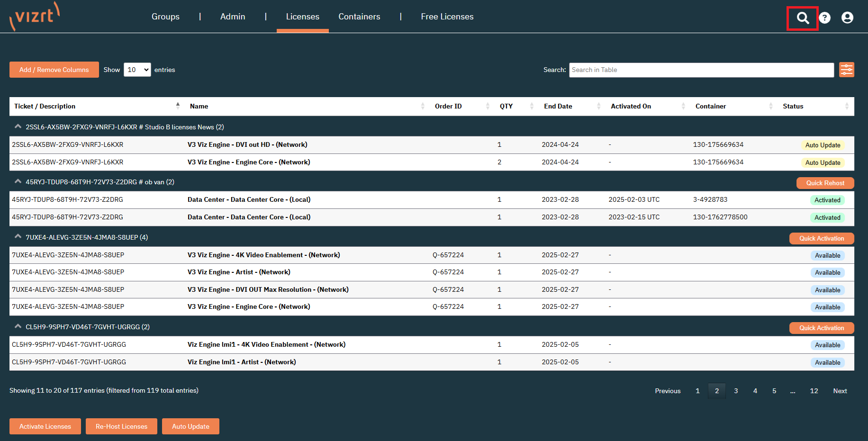Select the Licenses tab
Viewport: 868px width, 441px height.
tap(303, 17)
